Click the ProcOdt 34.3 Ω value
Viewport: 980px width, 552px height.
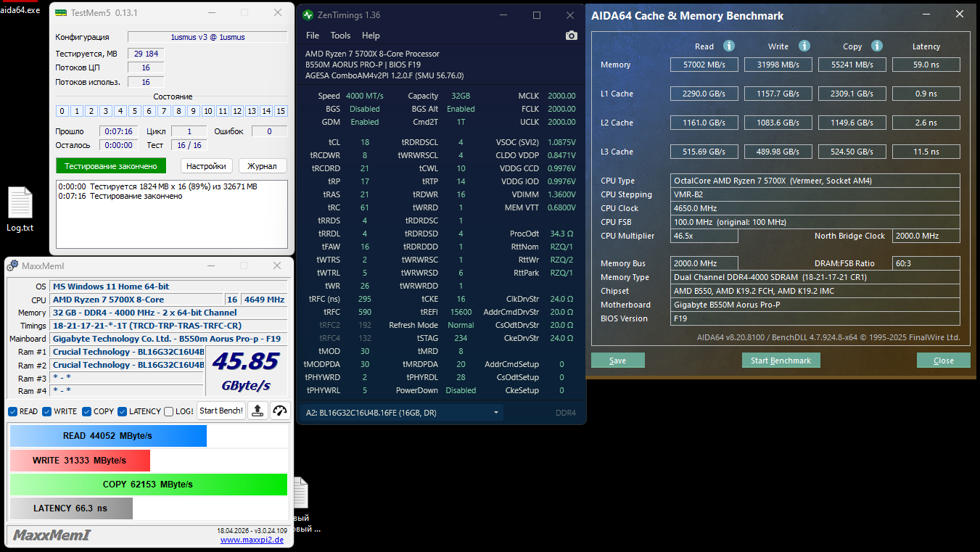tap(562, 234)
